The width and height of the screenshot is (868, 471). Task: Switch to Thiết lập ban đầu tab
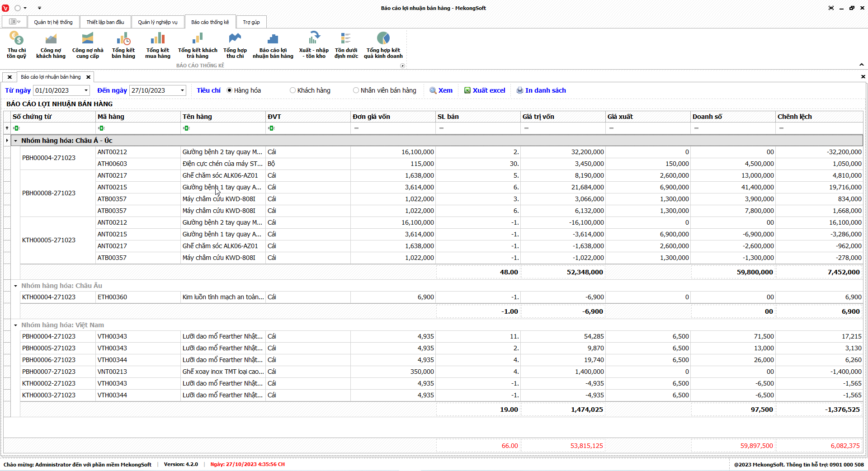click(105, 22)
